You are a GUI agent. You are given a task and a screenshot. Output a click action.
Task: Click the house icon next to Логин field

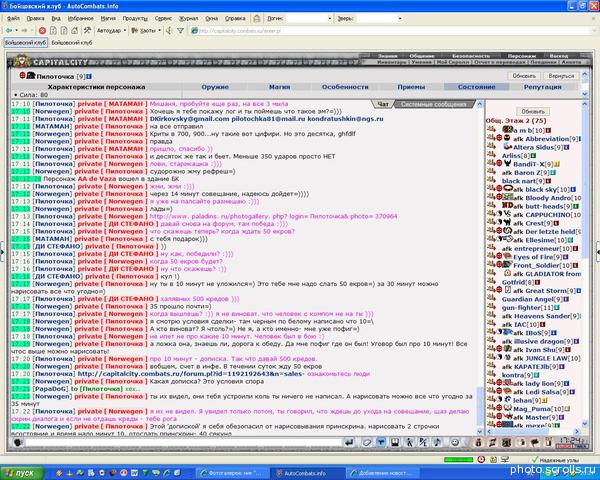click(x=257, y=18)
